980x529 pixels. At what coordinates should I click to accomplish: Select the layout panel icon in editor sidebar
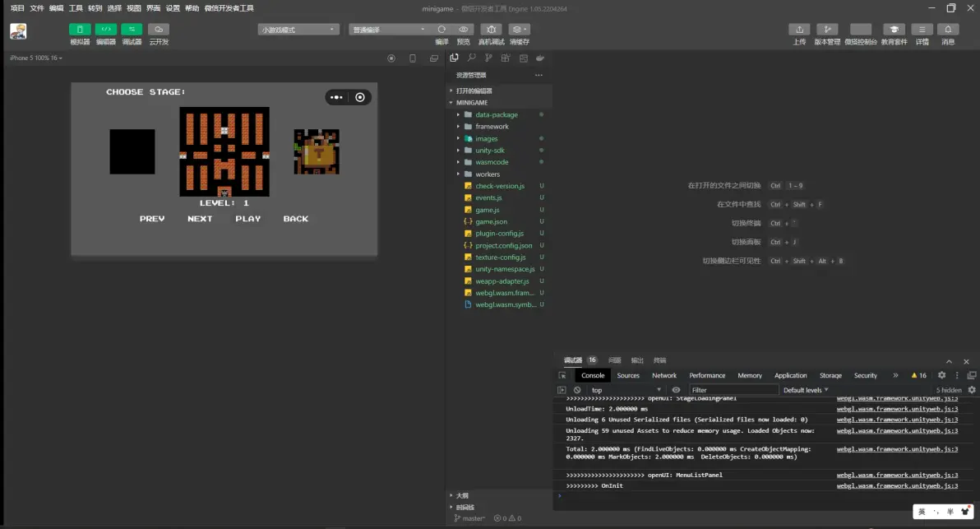(523, 58)
